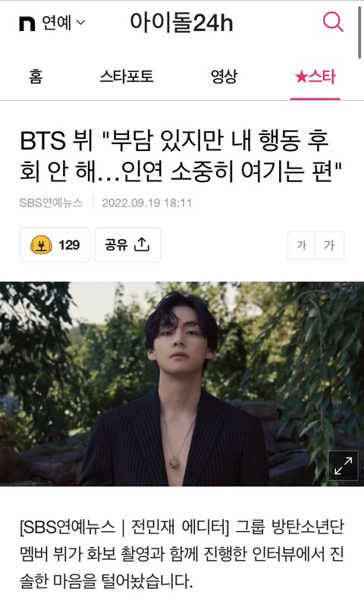This screenshot has height=607, width=364.
Task: Open the 스타포토 tab
Action: tap(127, 77)
